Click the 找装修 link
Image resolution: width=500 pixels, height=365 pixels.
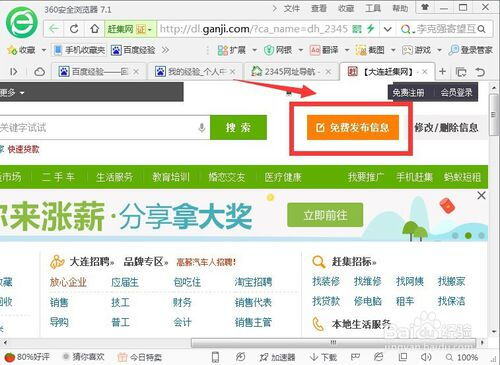(x=326, y=282)
